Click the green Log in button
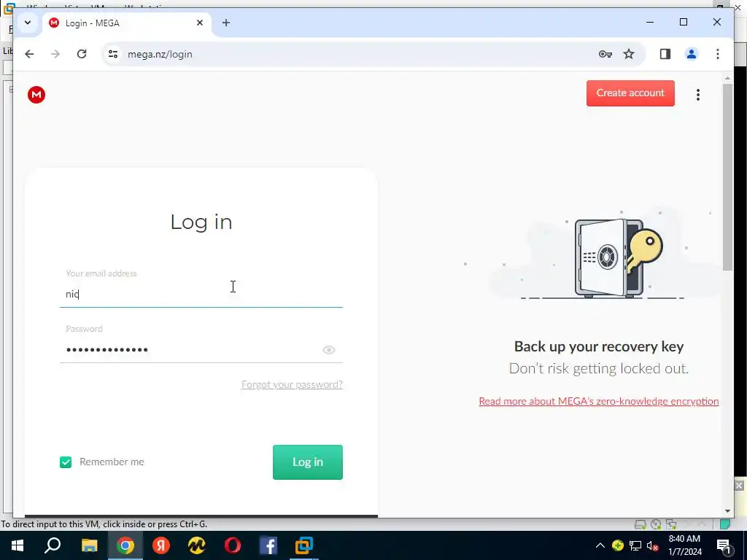The height and width of the screenshot is (560, 747). pos(308,462)
